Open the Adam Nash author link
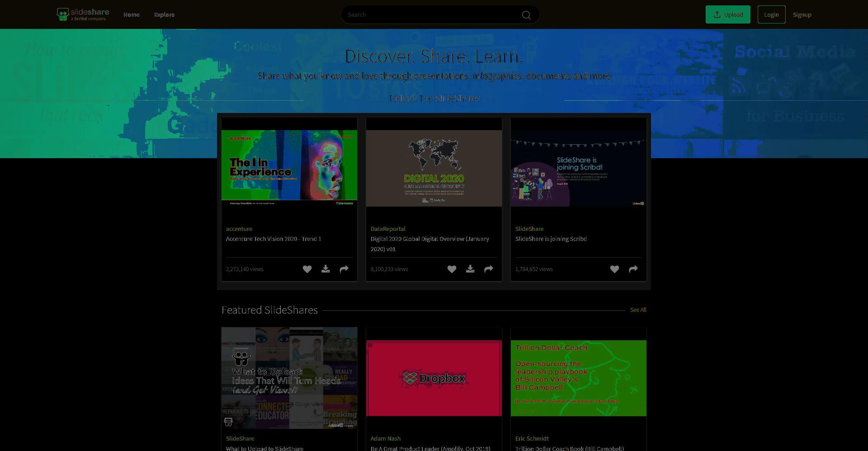 tap(386, 439)
